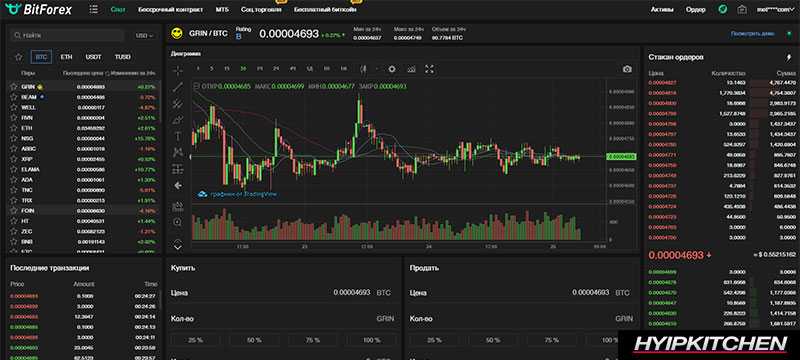
Task: Enter fullscreen chart mode
Action: pos(430,69)
